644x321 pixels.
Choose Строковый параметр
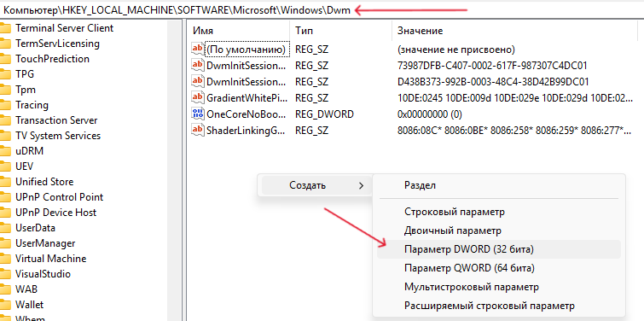499,212
